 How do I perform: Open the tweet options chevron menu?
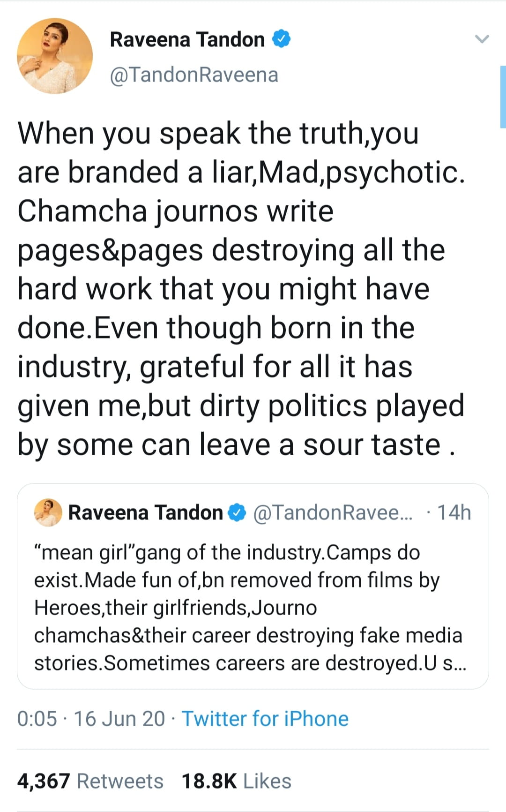482,39
